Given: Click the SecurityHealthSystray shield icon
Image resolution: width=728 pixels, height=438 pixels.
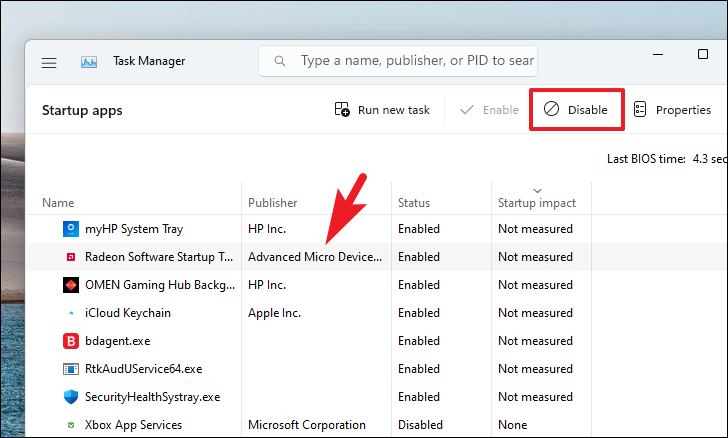Looking at the screenshot, I should (71, 397).
